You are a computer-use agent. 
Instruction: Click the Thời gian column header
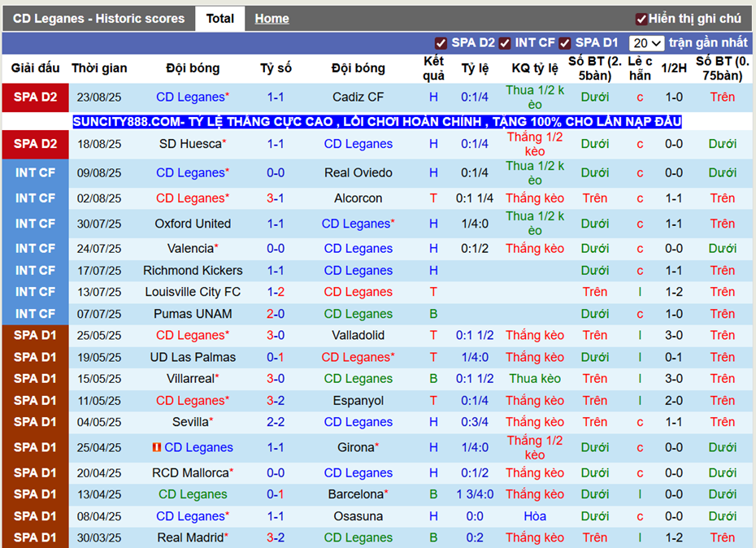[x=99, y=68]
